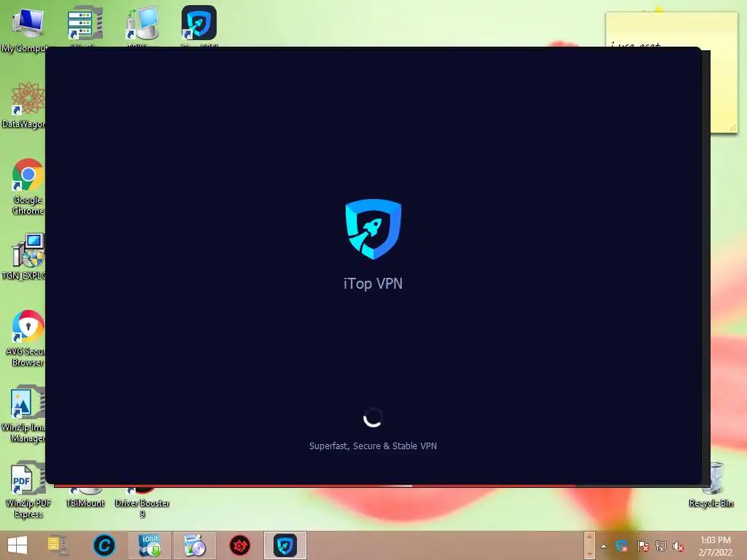Open the muted volume tray icon
This screenshot has height=560, width=747.
coord(678,546)
